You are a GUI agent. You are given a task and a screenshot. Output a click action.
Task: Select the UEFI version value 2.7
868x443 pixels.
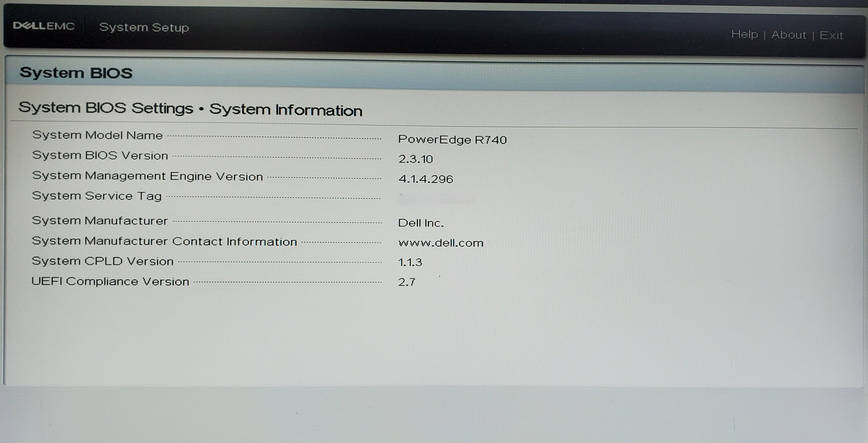[406, 282]
